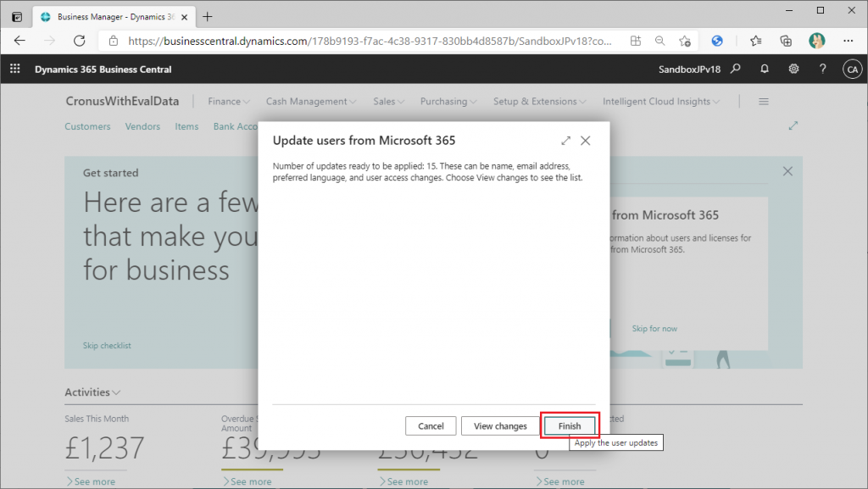The image size is (868, 489).
Task: Close the Business Manager browser tab
Action: tap(184, 17)
